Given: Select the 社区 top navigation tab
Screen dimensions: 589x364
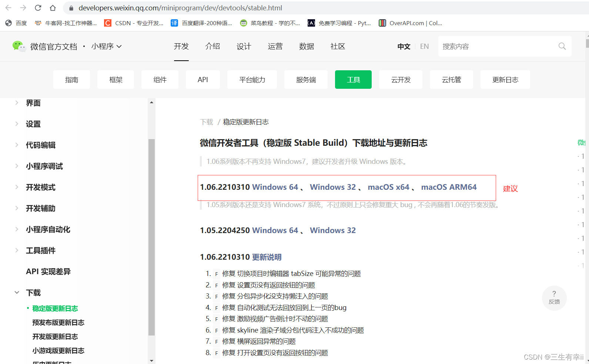Looking at the screenshot, I should tap(338, 46).
